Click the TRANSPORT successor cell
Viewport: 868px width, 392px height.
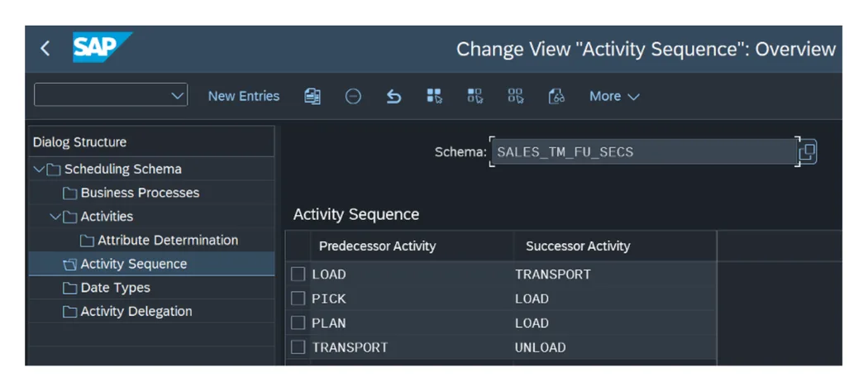614,274
